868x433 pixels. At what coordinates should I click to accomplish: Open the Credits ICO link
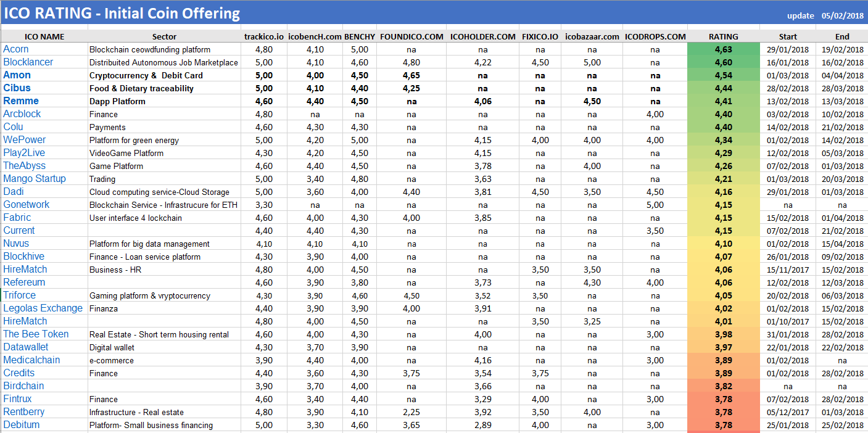pyautogui.click(x=19, y=373)
